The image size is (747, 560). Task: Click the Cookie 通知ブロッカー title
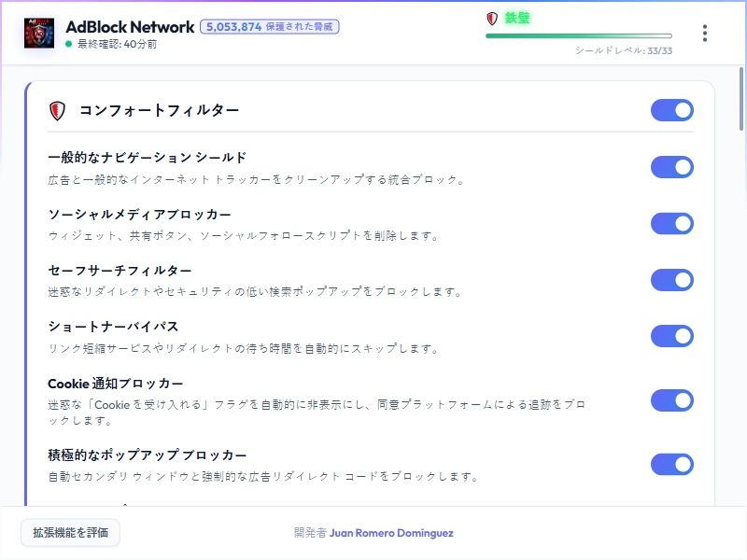115,384
